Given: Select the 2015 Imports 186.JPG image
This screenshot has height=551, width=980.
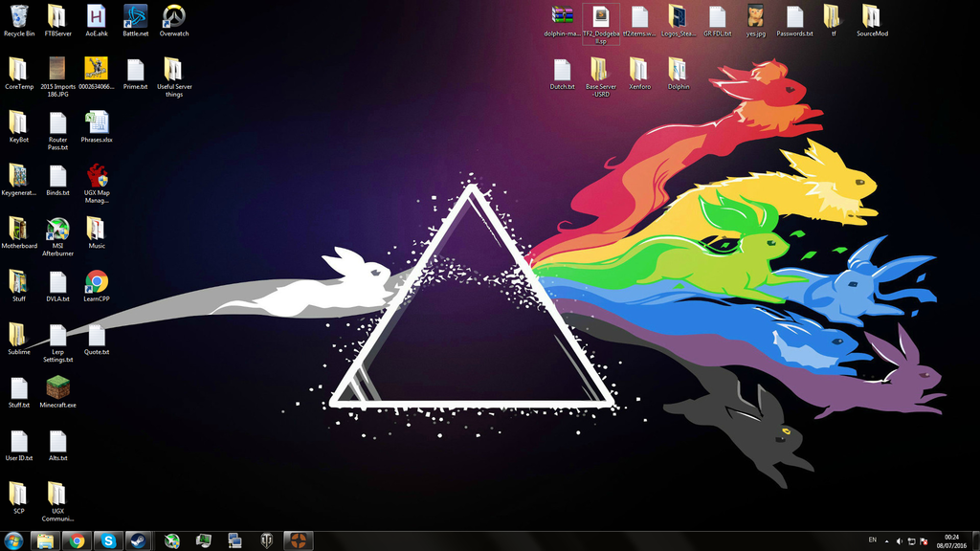Looking at the screenshot, I should (x=57, y=77).
